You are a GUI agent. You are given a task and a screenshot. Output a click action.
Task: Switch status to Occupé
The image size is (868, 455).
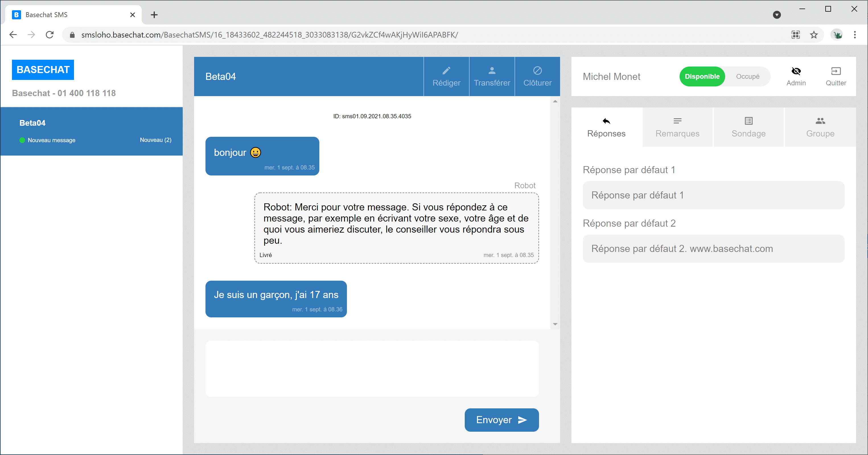[x=747, y=76]
